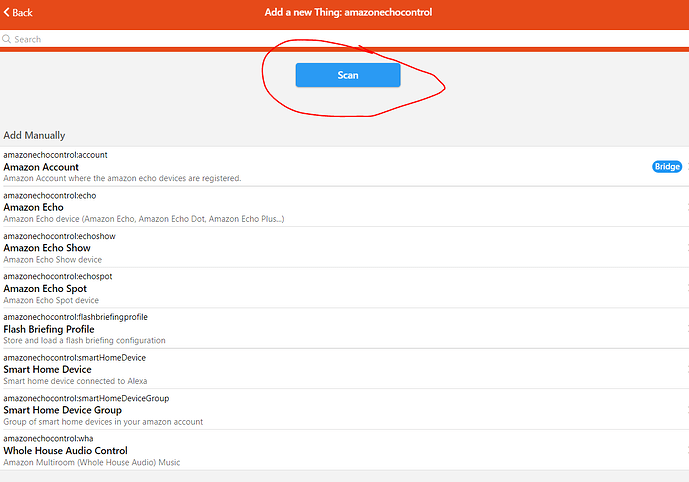Select the Amazon Echo thing type
This screenshot has height=482, width=689.
344,207
